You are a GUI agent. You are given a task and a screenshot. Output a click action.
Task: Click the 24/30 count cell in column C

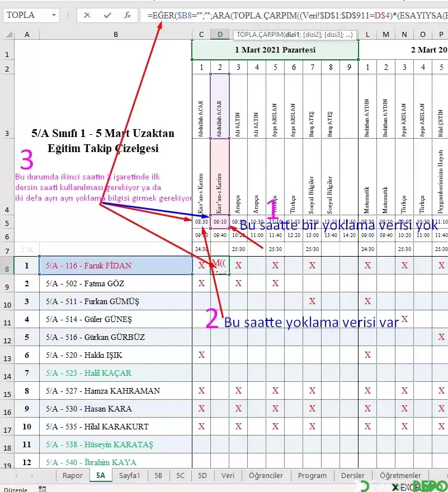tap(201, 249)
